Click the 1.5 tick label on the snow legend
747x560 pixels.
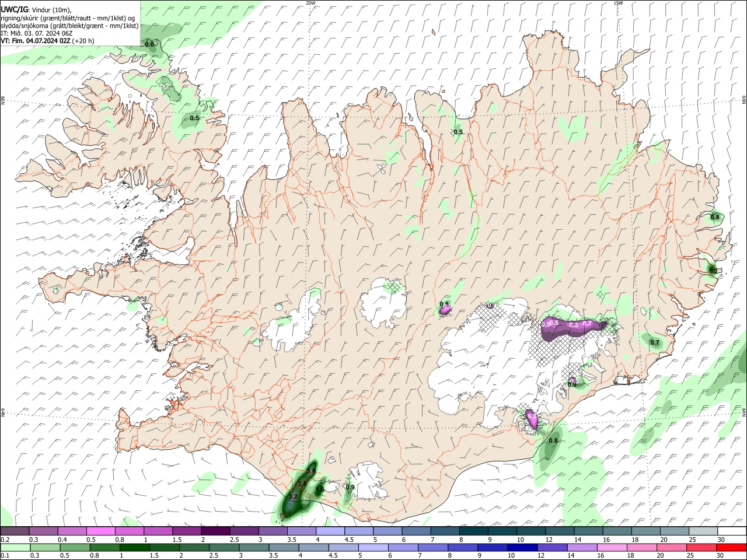click(177, 540)
